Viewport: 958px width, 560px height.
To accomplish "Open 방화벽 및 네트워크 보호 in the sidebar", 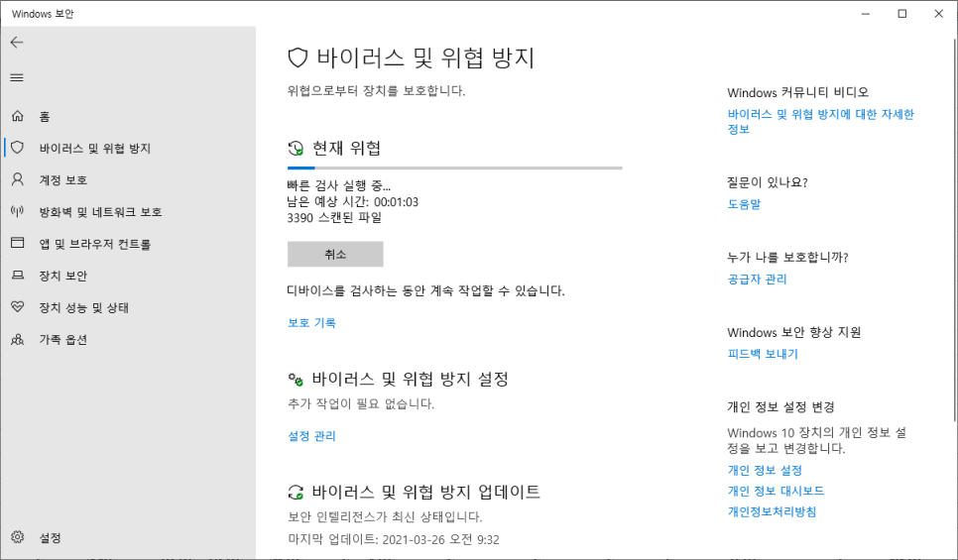I will (101, 212).
